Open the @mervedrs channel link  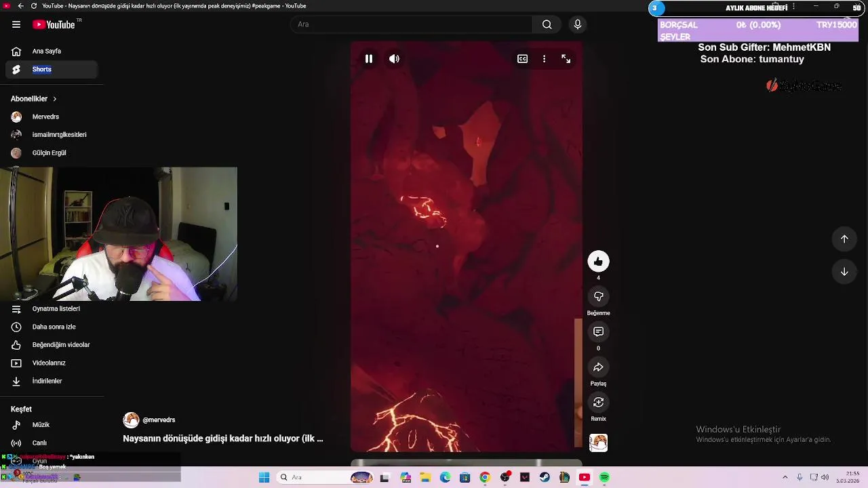pos(159,420)
